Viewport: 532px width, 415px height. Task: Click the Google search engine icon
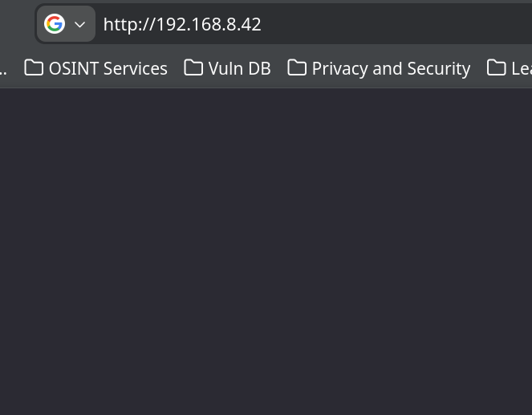(55, 24)
